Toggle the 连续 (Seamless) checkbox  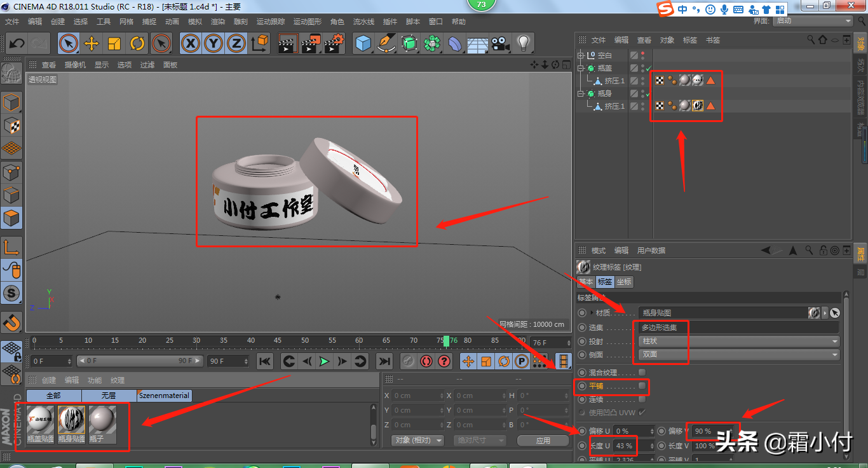(642, 399)
